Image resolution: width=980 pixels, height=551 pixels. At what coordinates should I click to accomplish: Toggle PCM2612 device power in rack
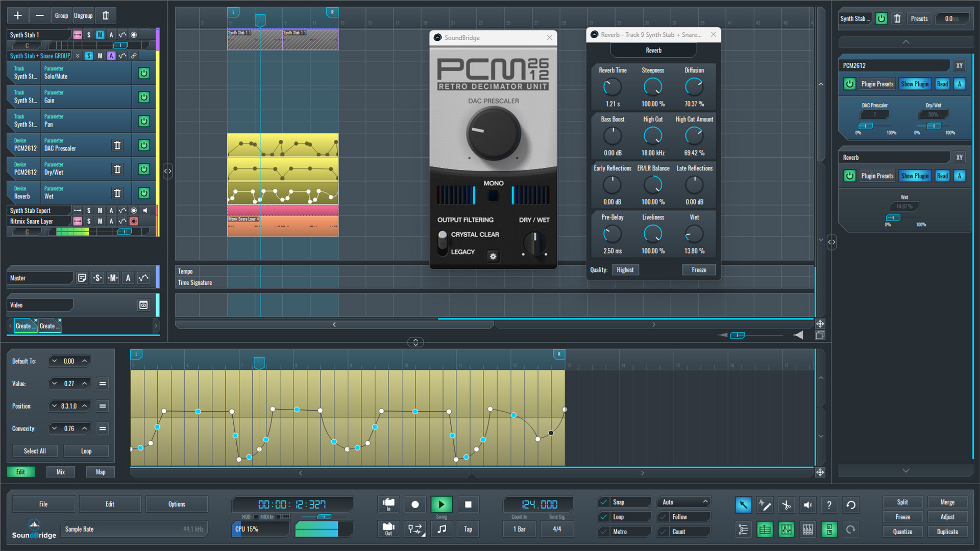click(849, 84)
